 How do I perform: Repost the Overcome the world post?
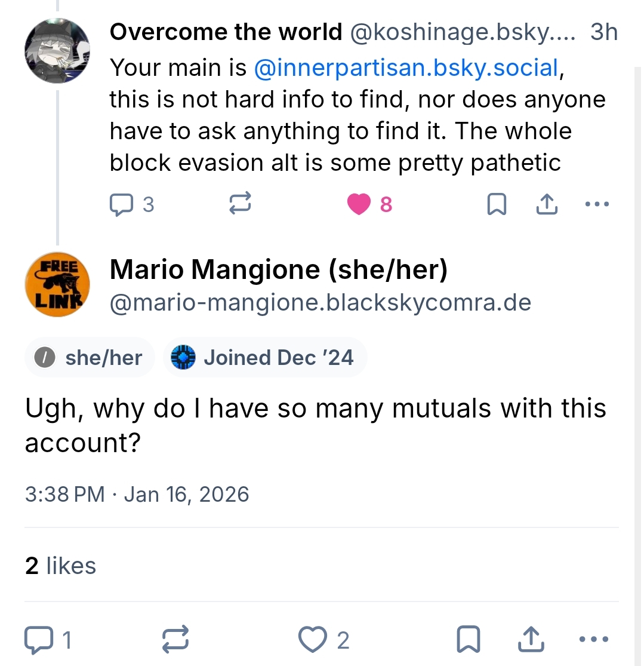(240, 205)
